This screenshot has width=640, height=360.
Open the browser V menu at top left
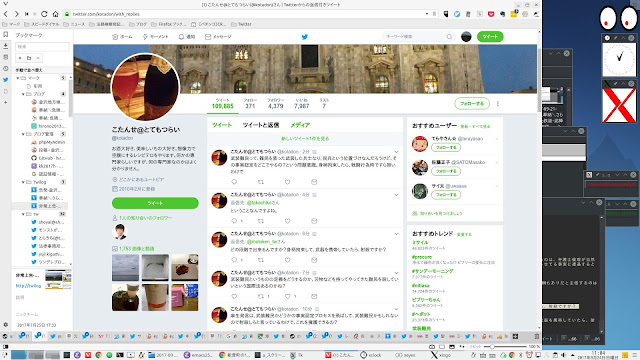pos(5,4)
